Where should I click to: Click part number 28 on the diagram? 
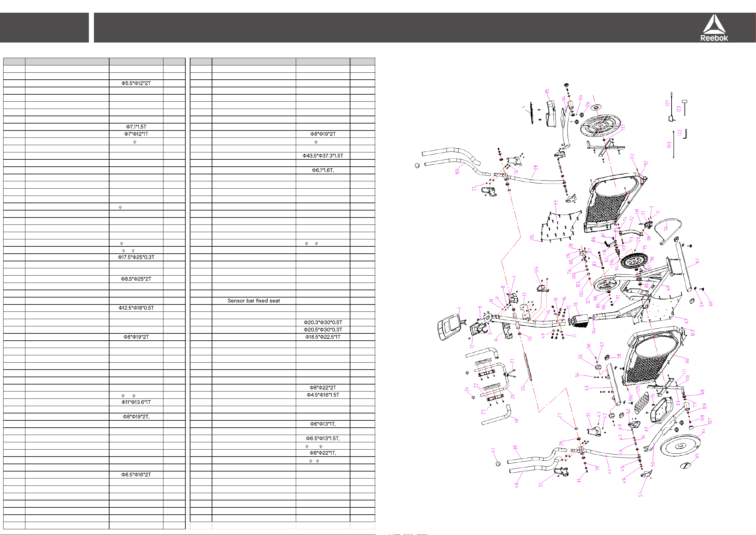click(x=536, y=168)
